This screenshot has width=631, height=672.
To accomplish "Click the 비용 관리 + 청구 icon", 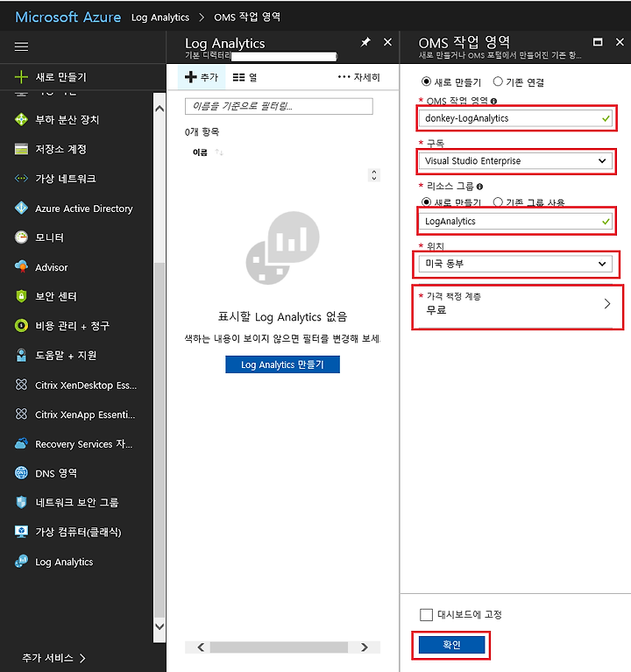I will point(21,326).
